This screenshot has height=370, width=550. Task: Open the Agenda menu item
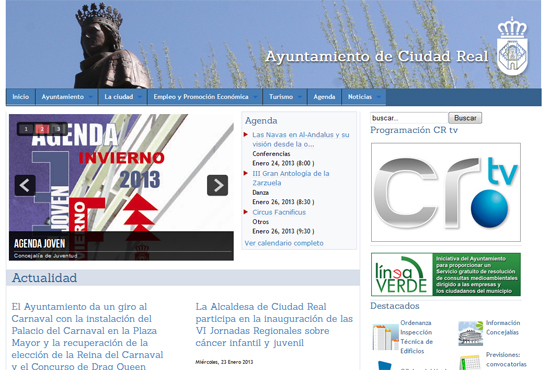(324, 97)
